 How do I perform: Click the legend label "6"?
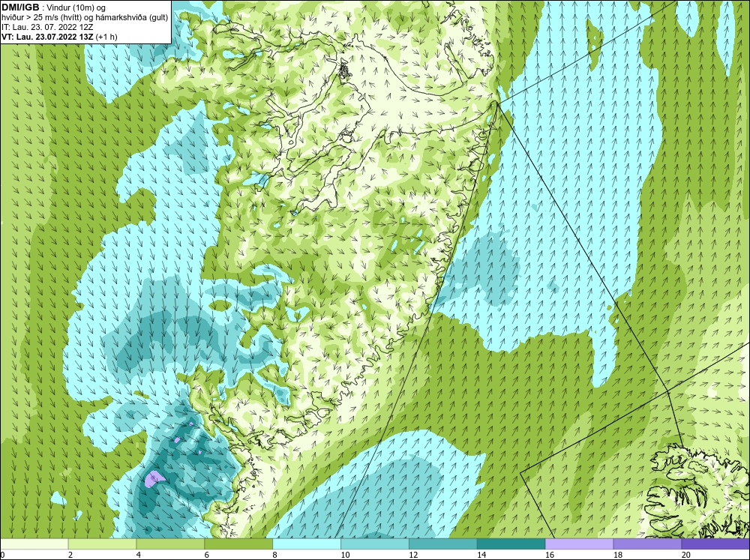click(207, 555)
